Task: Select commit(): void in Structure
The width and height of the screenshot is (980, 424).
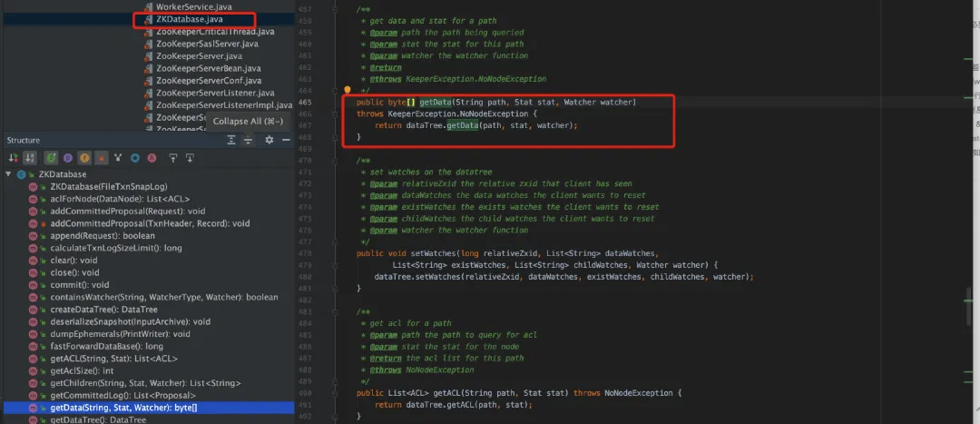Action: 79,284
